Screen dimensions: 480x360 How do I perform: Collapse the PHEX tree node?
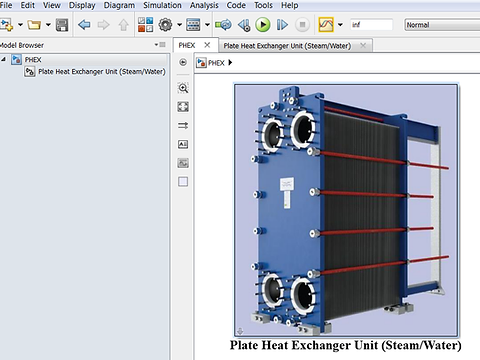[3, 59]
